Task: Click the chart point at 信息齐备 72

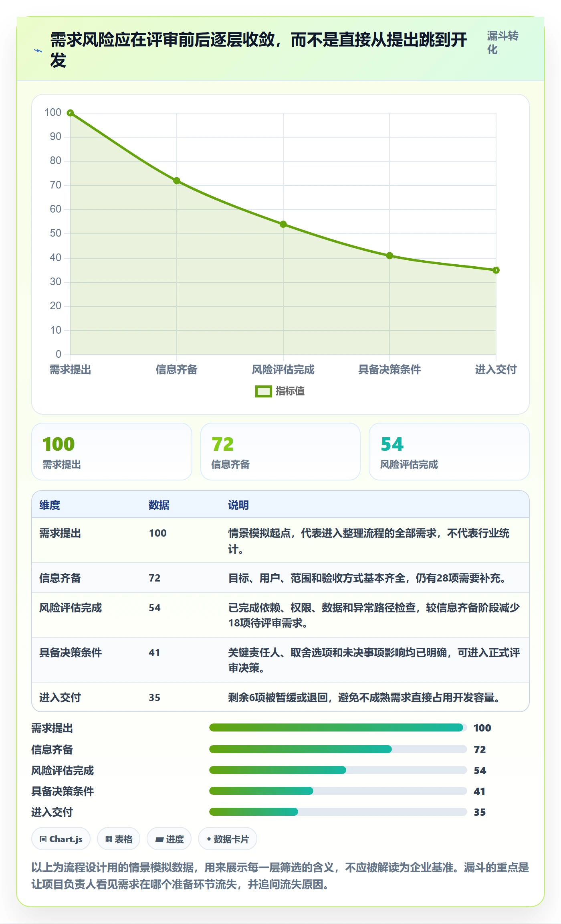Action: (177, 181)
